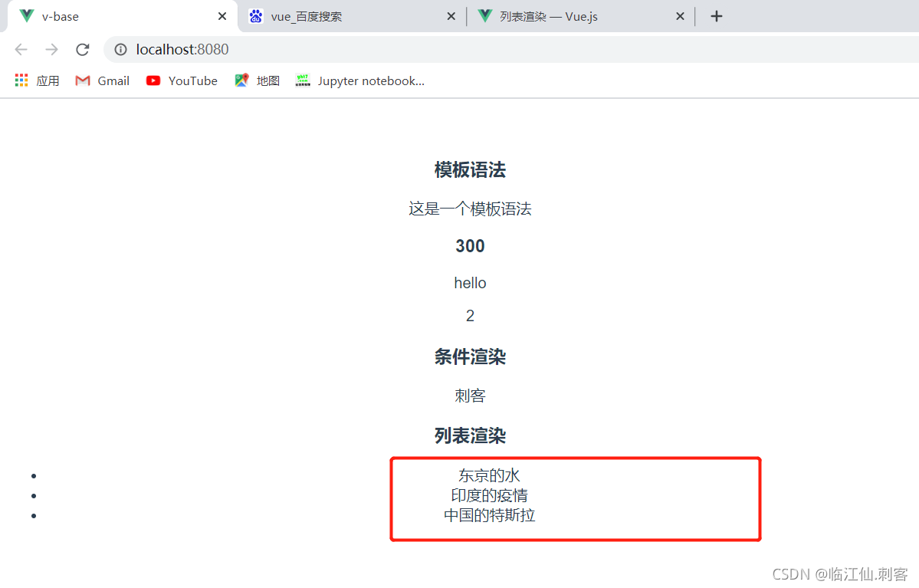Select the bold value 300
919x588 pixels.
(470, 246)
